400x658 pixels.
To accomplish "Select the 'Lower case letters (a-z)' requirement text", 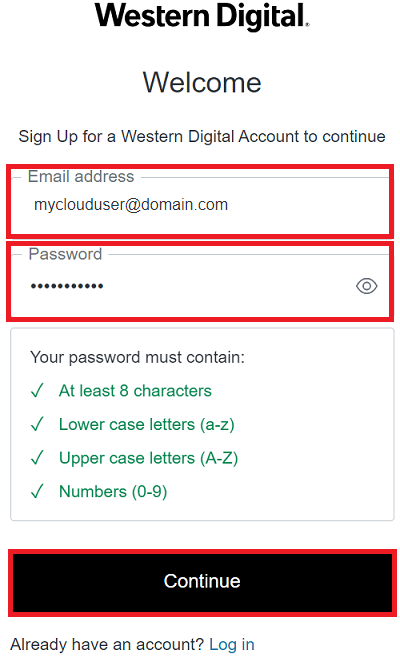I will click(146, 424).
